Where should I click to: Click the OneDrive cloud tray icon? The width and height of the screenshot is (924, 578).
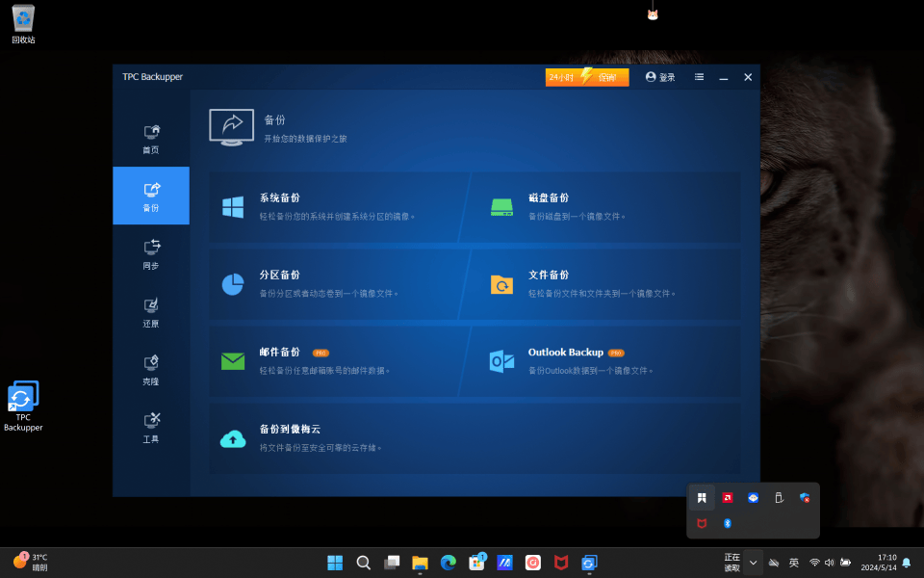[x=774, y=563]
